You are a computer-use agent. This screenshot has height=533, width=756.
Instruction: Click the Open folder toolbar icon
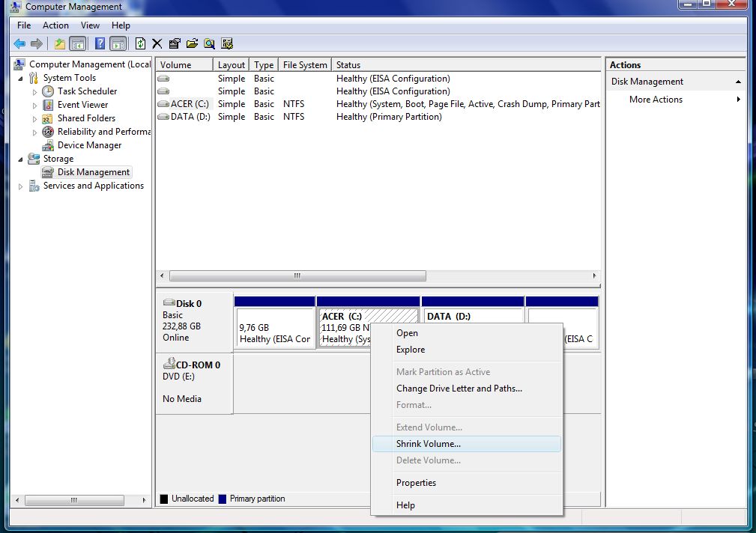tap(192, 44)
